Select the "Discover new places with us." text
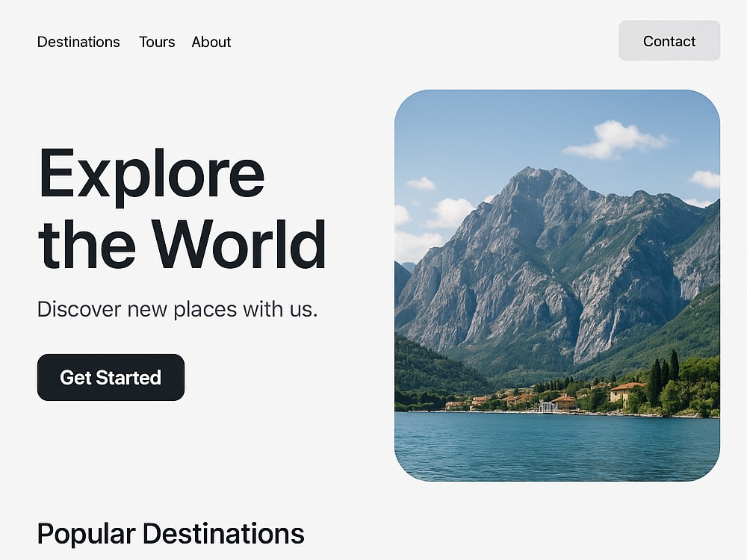Image resolution: width=747 pixels, height=560 pixels. 177,310
